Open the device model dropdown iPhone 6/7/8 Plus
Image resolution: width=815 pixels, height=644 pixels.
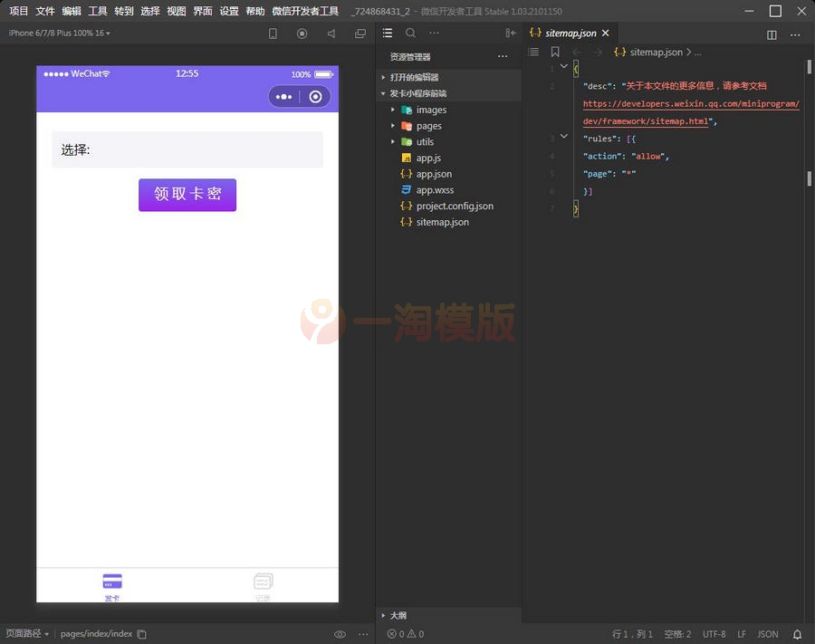pos(59,34)
